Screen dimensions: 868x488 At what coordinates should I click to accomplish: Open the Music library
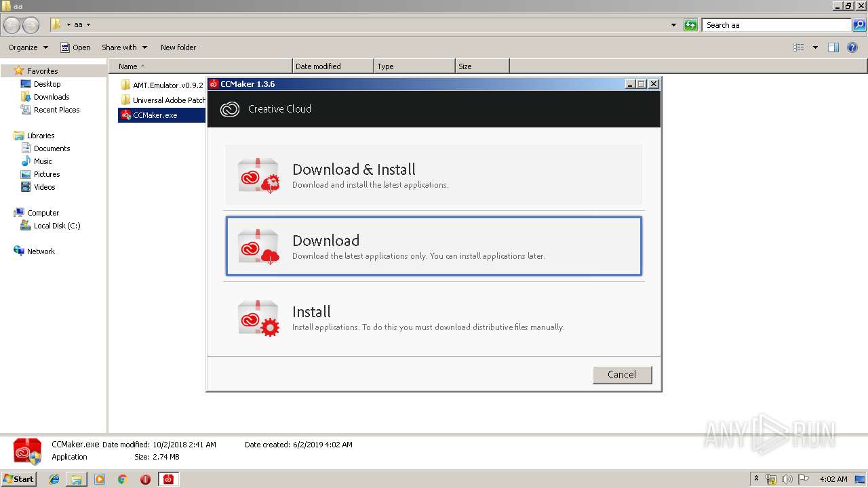click(43, 161)
